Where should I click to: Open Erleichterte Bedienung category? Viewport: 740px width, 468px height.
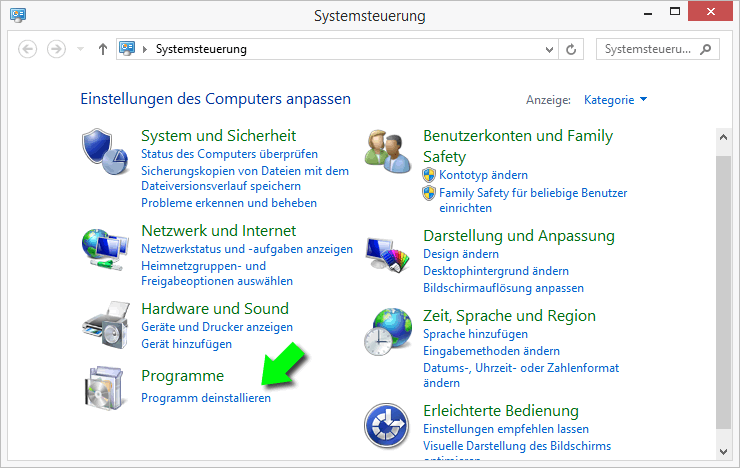pos(501,411)
